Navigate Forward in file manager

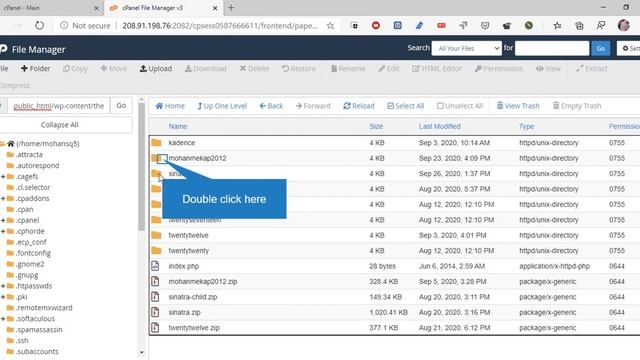pos(313,106)
